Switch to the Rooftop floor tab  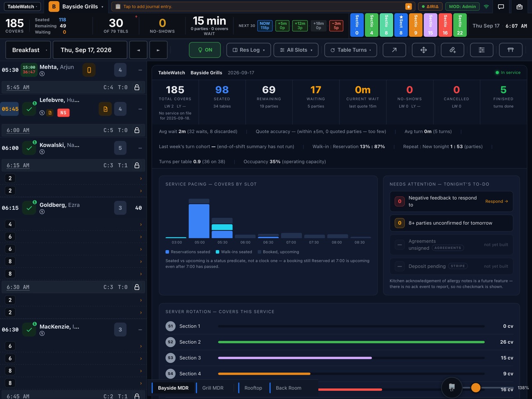[253, 388]
